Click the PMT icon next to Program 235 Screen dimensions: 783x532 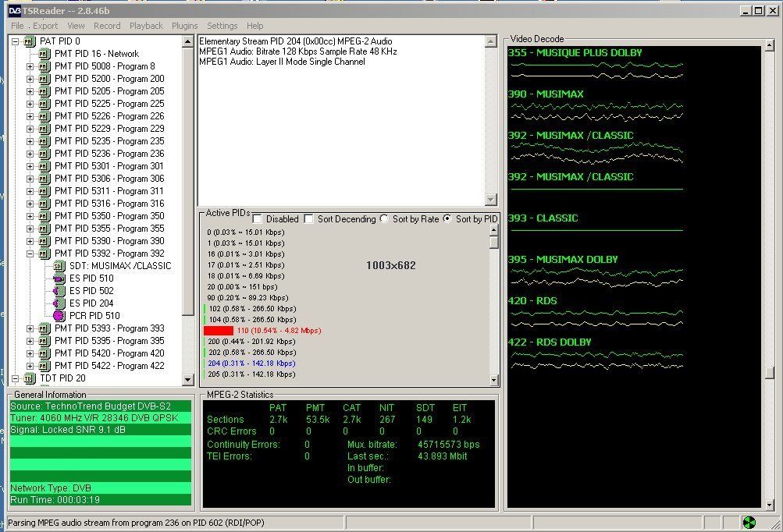click(44, 141)
